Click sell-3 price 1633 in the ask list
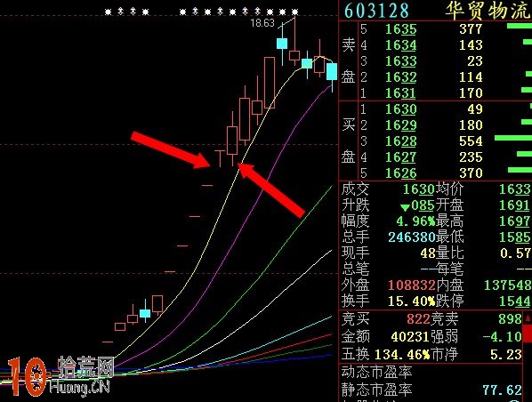 pyautogui.click(x=400, y=61)
